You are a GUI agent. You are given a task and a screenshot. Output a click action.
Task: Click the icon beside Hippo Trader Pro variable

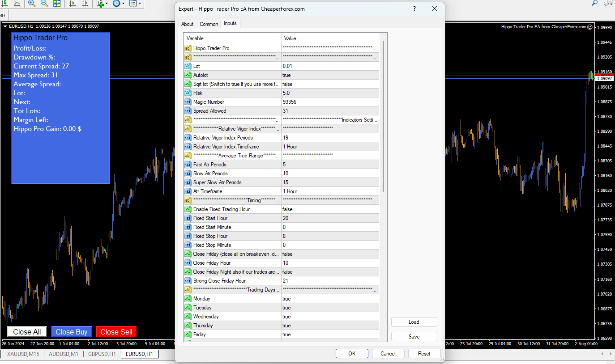click(x=188, y=48)
